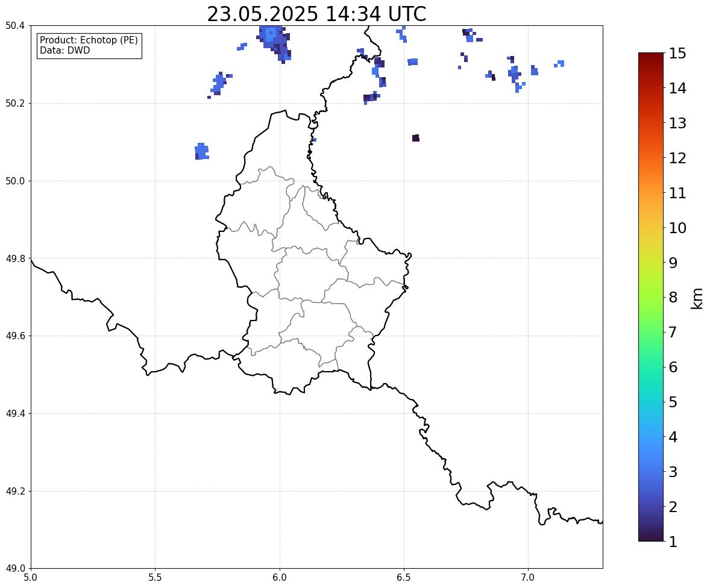
Task: Click longitude tick label "6.0"
Action: (x=280, y=578)
